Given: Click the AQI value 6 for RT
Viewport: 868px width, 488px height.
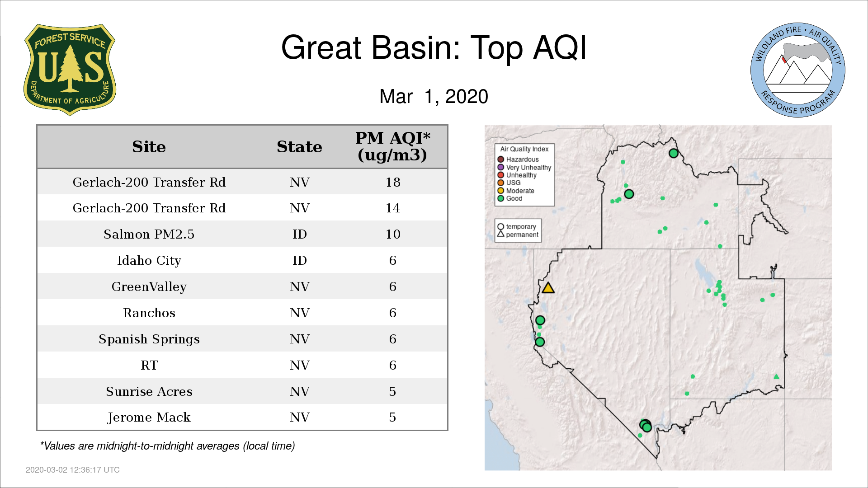Looking at the screenshot, I should coord(392,365).
